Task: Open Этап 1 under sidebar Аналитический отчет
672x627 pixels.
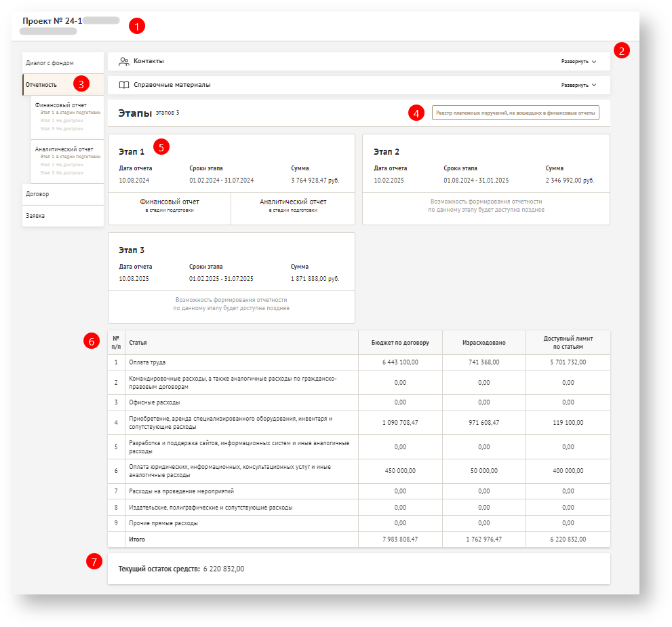Action: [x=71, y=157]
